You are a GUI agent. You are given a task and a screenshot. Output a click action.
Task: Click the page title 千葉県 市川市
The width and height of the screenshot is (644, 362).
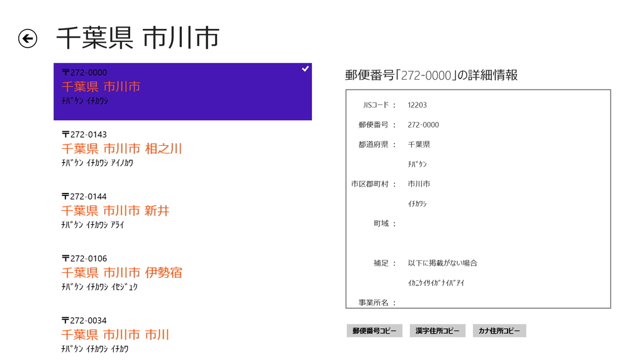138,38
